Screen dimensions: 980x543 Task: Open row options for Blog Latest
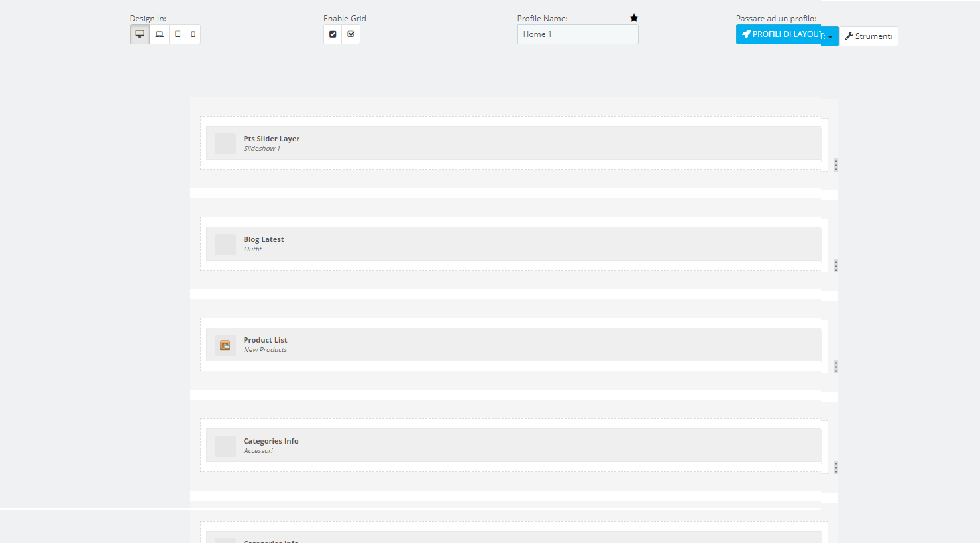coord(836,266)
